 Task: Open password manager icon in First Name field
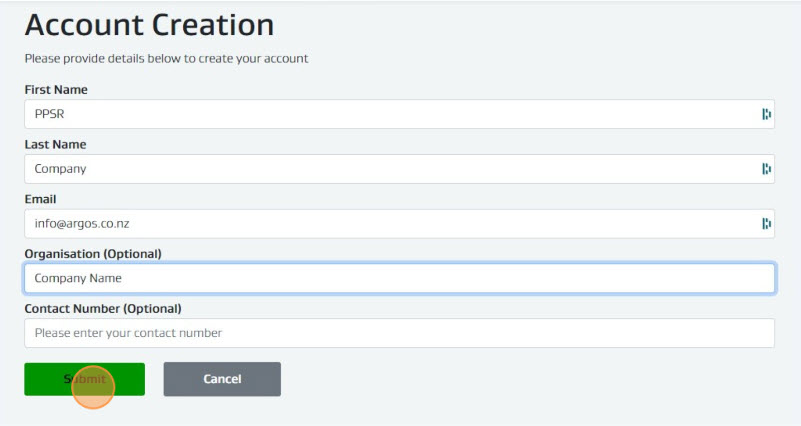[766, 114]
